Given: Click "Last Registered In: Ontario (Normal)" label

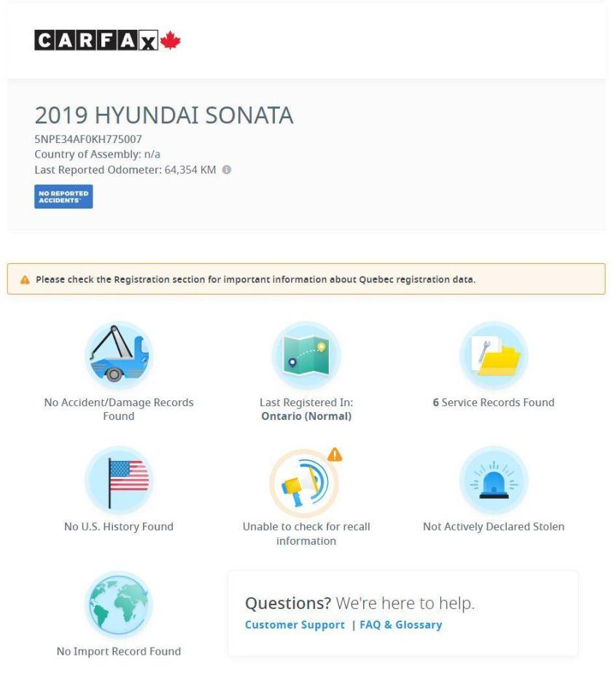Looking at the screenshot, I should (306, 409).
